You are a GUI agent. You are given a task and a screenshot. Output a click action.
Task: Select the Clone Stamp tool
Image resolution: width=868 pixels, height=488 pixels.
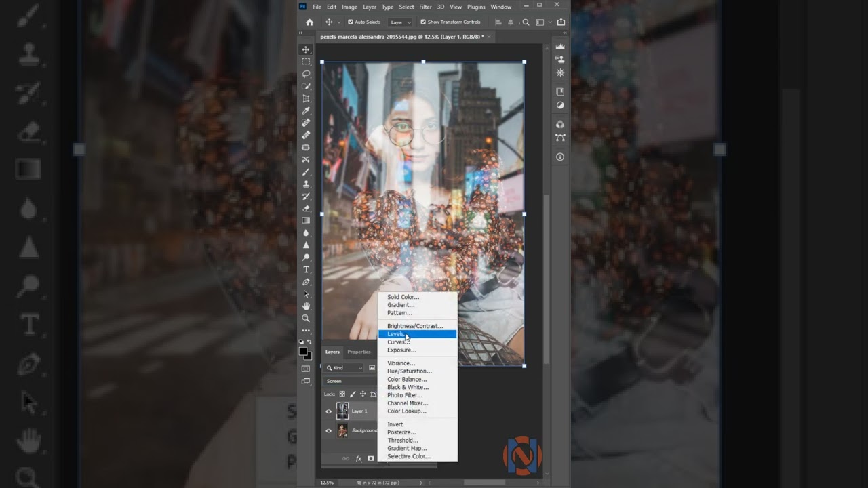tap(306, 184)
